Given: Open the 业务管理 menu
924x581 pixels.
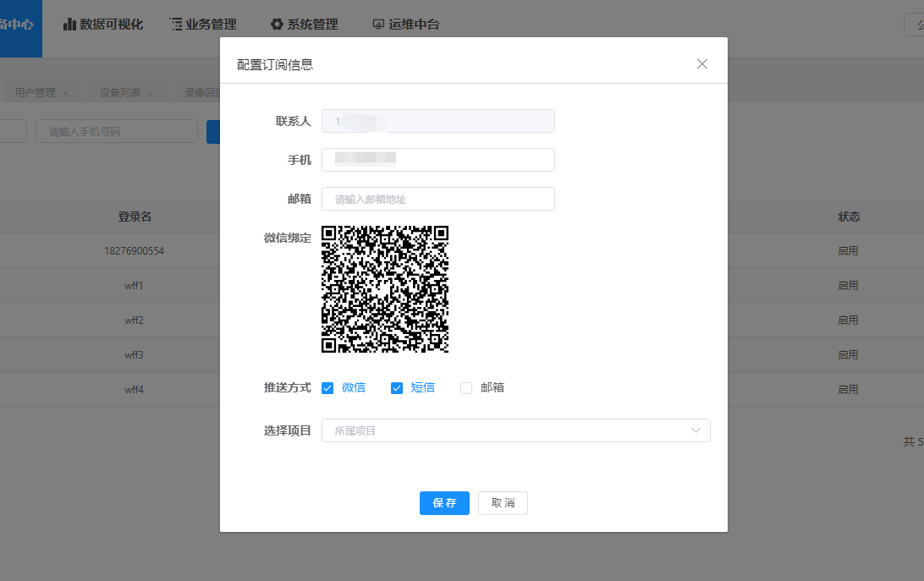Looking at the screenshot, I should 203,25.
